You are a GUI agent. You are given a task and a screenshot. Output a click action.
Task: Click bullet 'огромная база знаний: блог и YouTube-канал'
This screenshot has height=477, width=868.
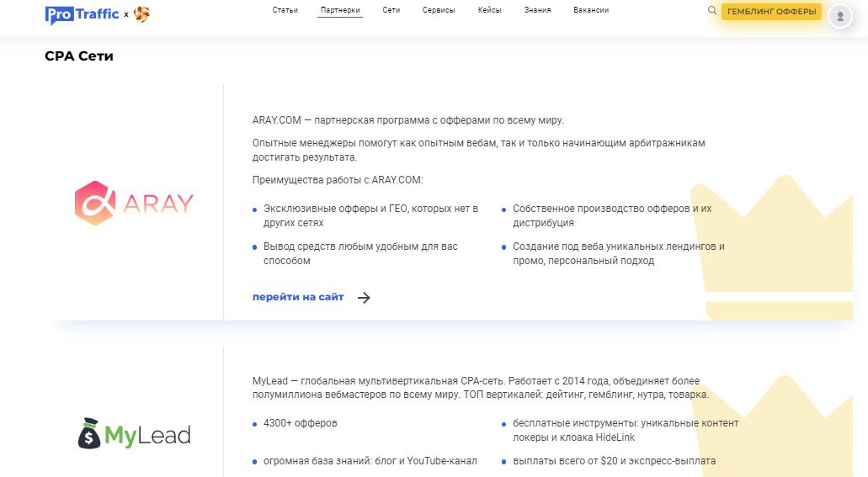click(x=370, y=461)
